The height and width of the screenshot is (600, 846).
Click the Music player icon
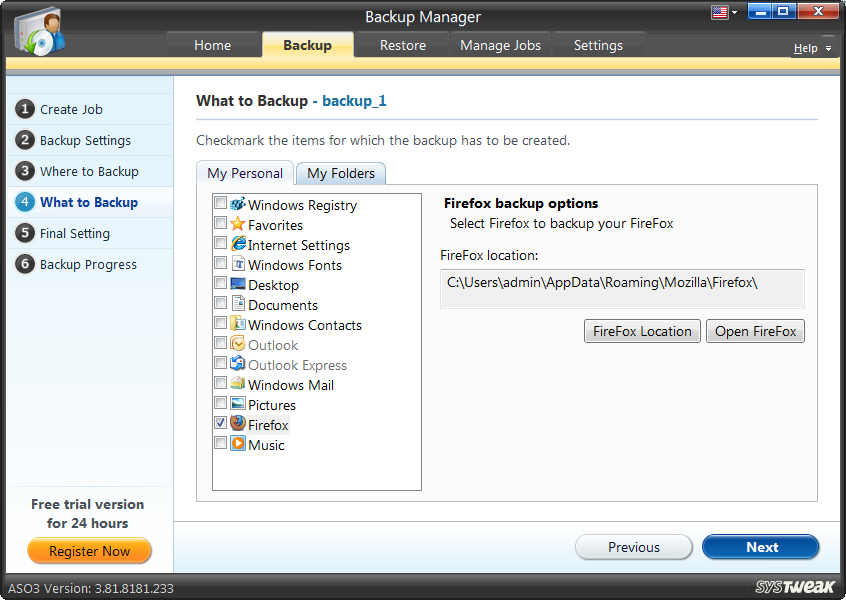point(236,445)
